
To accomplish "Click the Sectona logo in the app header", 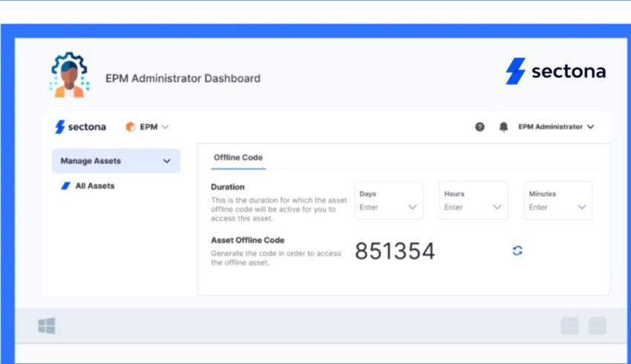I will [80, 127].
